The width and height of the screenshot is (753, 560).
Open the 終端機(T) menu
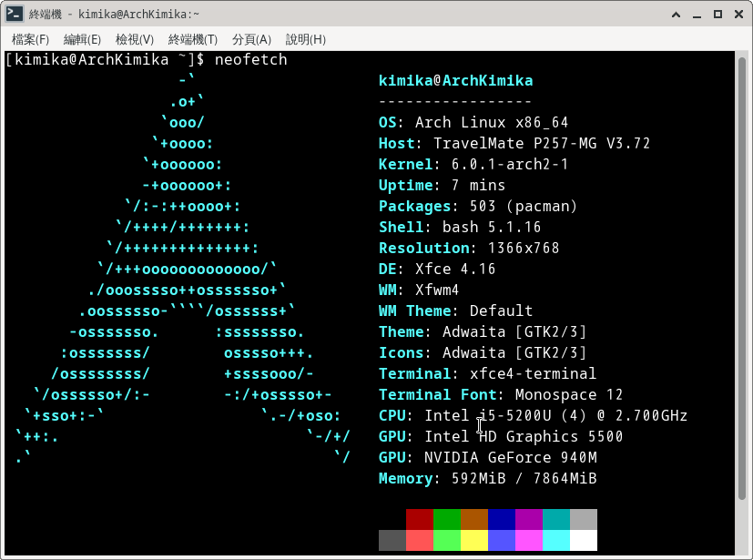pyautogui.click(x=193, y=39)
